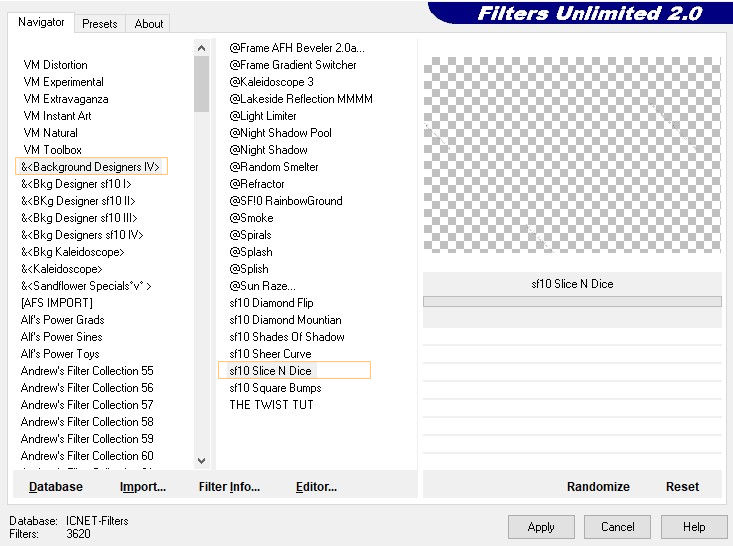Open the About tab

pos(149,24)
